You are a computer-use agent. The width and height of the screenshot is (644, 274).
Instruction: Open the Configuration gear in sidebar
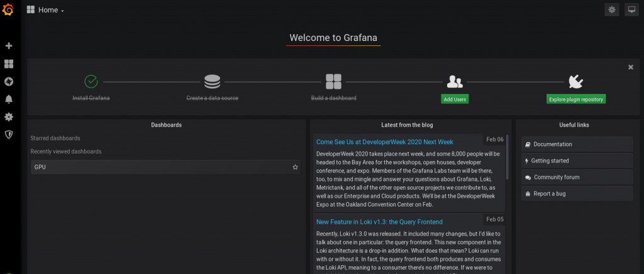coord(9,117)
